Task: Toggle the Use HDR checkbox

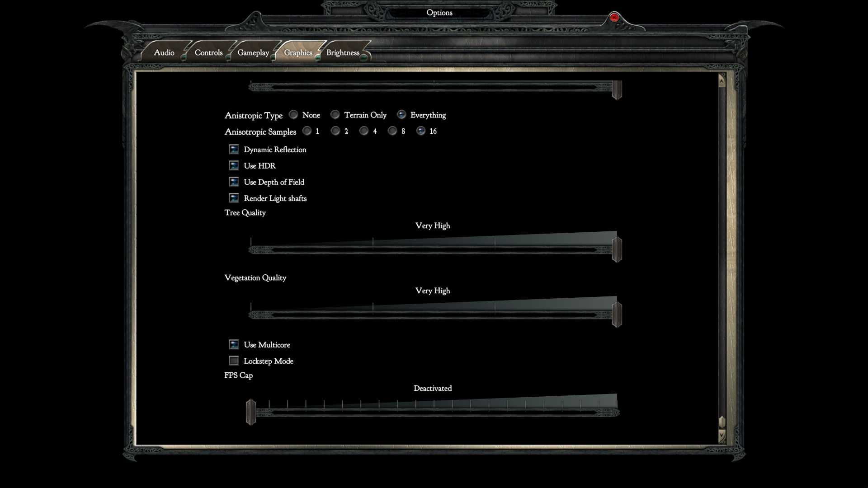Action: 234,166
